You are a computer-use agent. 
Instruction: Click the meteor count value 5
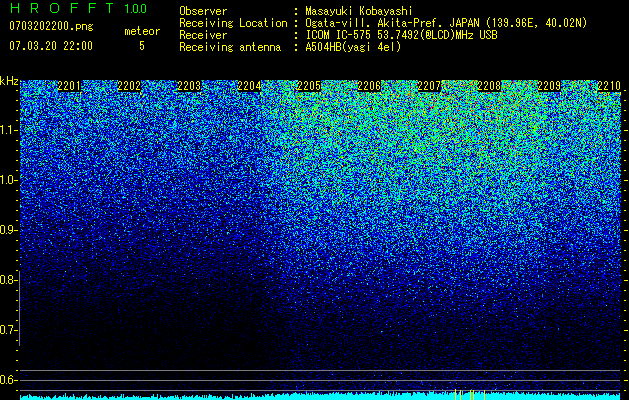(142, 46)
